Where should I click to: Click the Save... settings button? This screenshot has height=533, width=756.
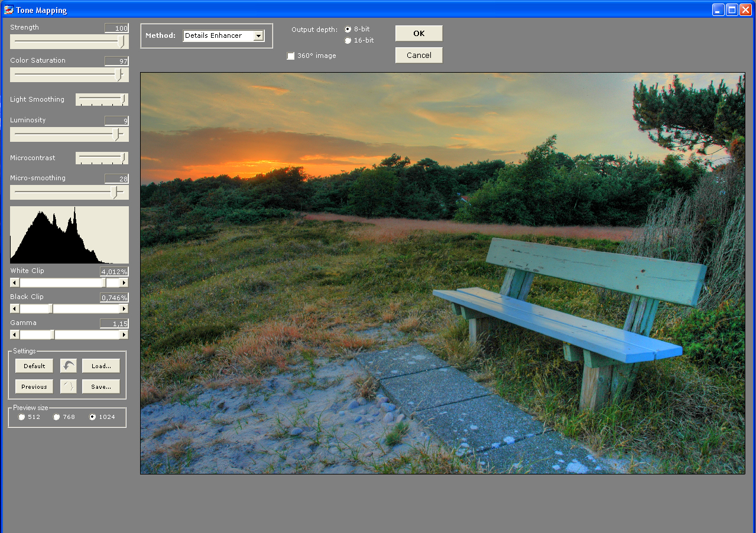[101, 386]
